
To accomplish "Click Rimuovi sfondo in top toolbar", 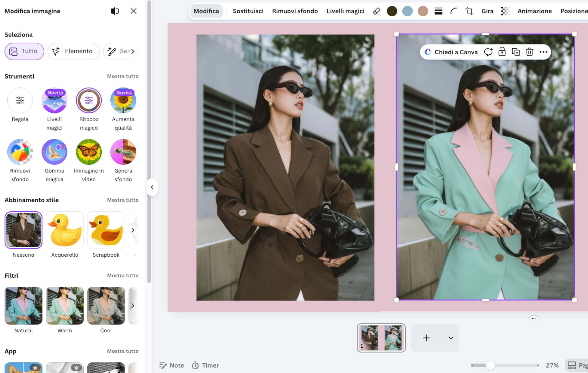I will click(295, 11).
